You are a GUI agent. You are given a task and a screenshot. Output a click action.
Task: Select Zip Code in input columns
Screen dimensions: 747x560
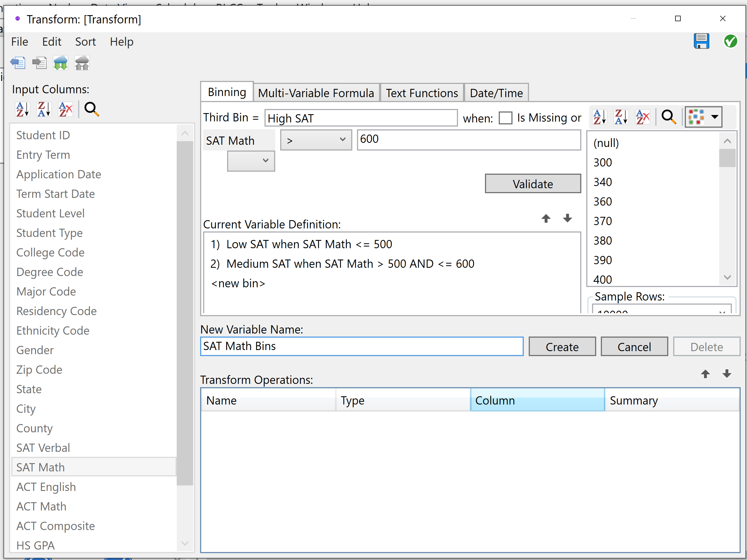(94, 370)
